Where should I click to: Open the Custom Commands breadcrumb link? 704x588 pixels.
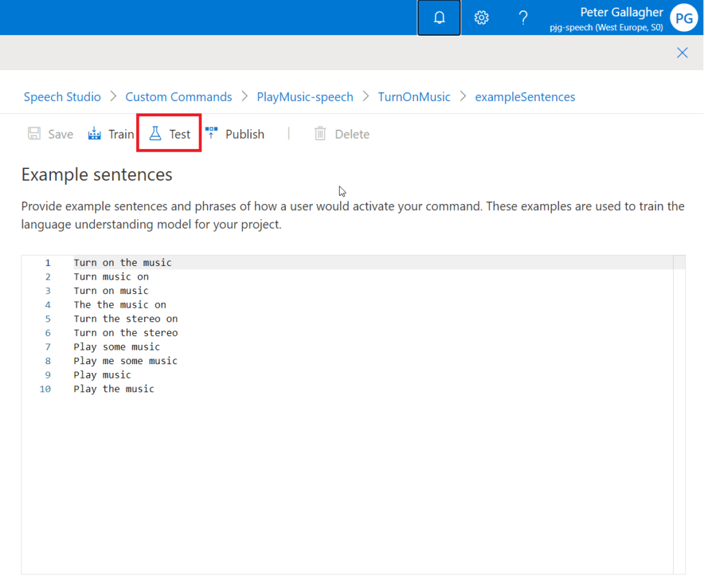click(x=178, y=97)
